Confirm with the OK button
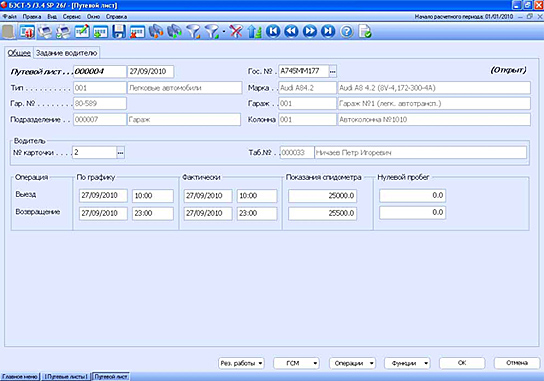 (462, 363)
